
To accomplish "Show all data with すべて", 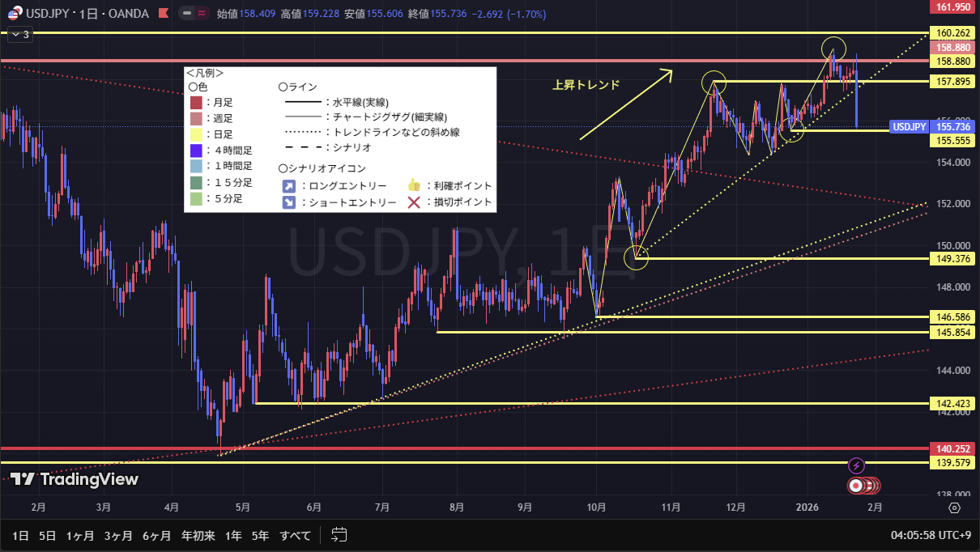I will 296,535.
